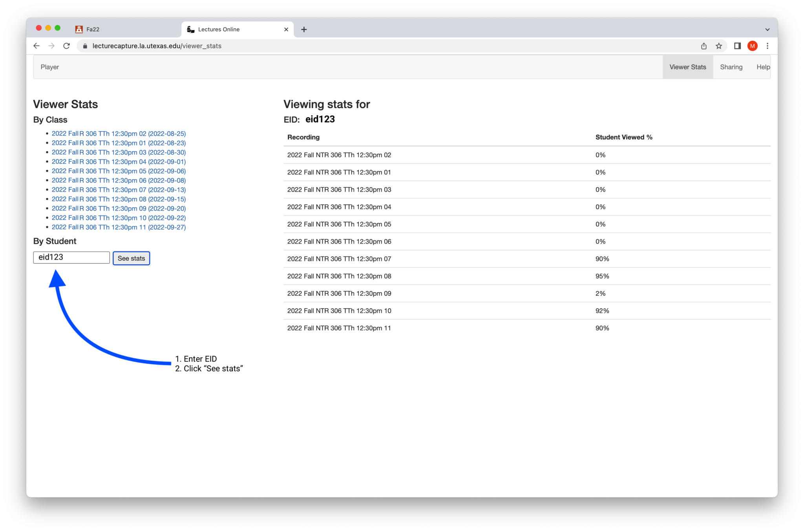Open the share icon in the toolbar
804x532 pixels.
pos(703,46)
